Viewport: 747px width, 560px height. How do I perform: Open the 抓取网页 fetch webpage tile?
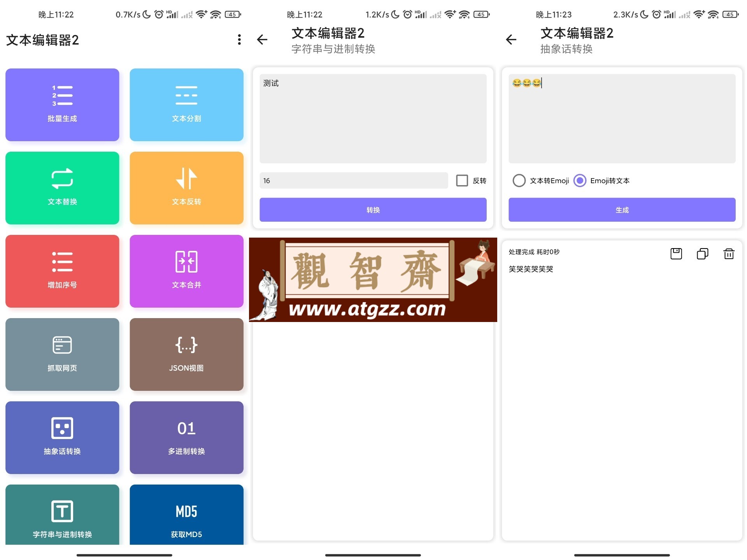point(62,354)
